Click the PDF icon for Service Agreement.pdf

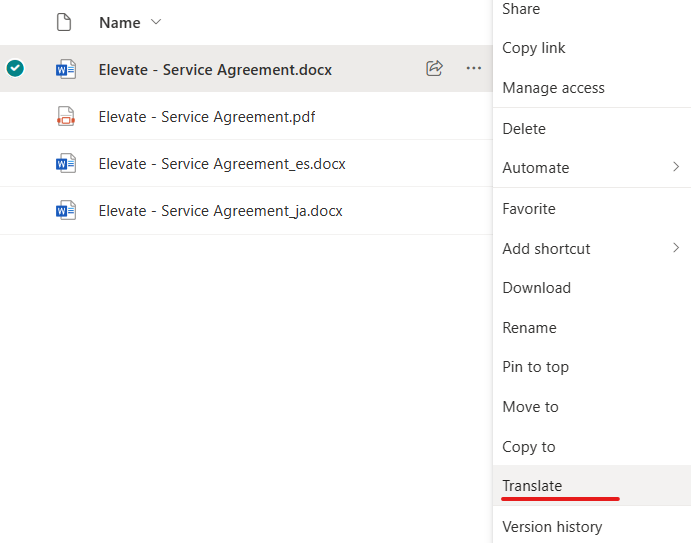pos(66,116)
